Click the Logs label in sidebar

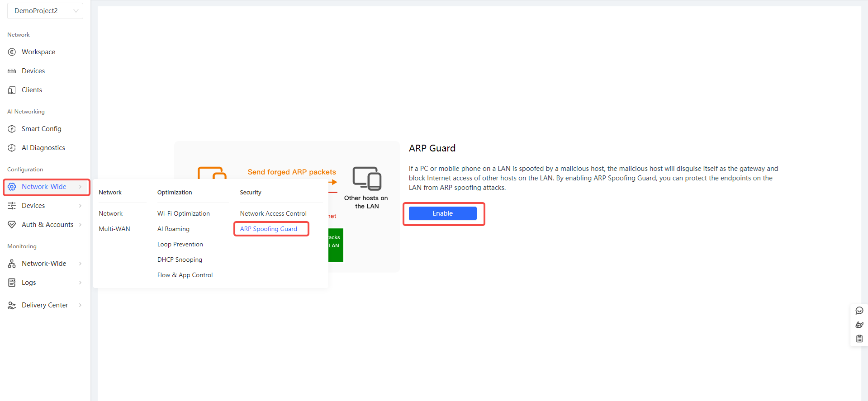tap(29, 283)
